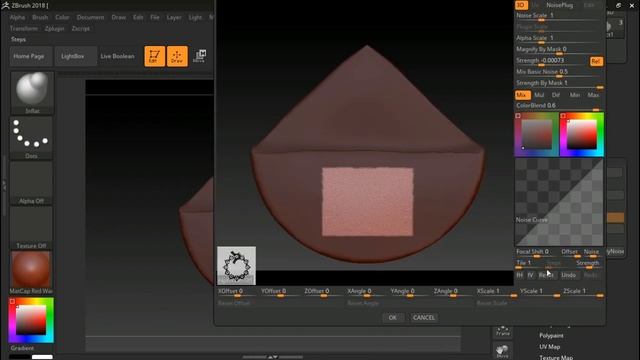
Task: Click Reset Angle
Action: [x=363, y=303]
